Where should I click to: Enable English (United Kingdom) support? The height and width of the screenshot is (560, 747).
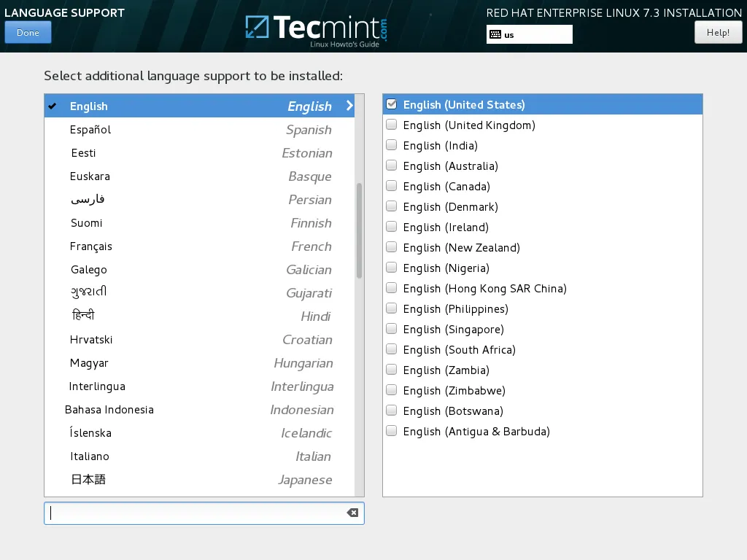pos(391,125)
